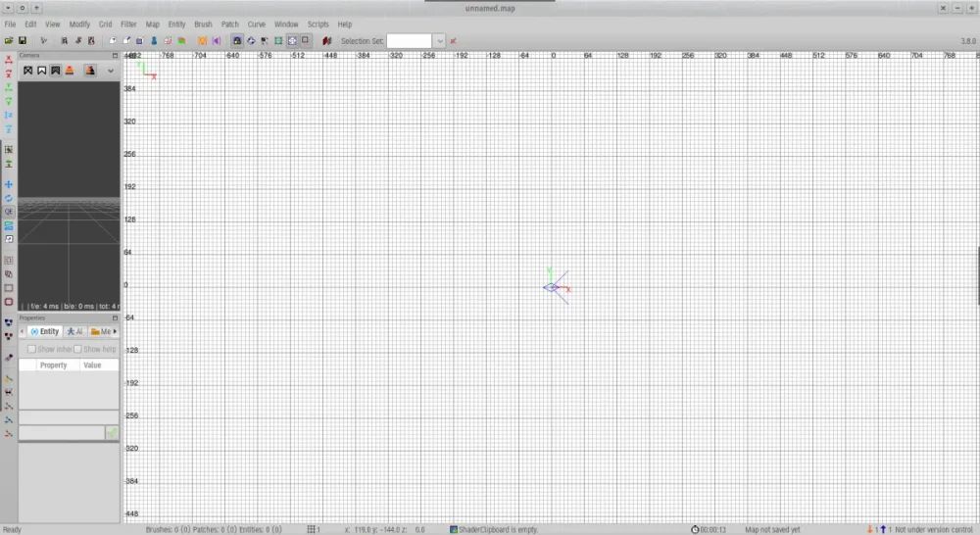Open the Help menu
980x535 pixels.
click(x=345, y=24)
